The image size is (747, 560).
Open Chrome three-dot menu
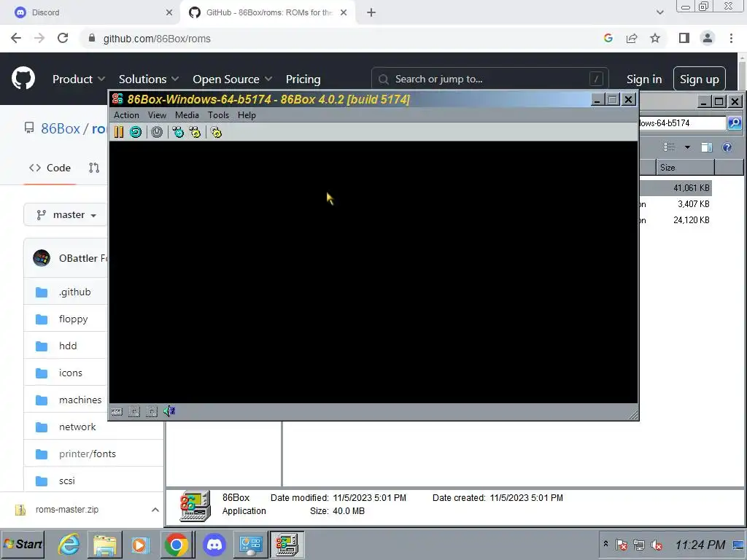pos(731,38)
